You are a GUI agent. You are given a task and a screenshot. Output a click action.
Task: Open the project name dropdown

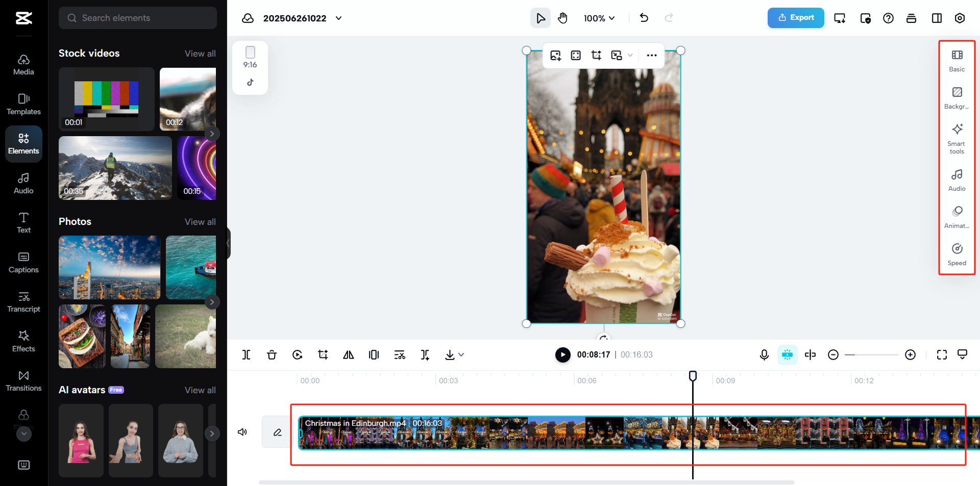(338, 18)
